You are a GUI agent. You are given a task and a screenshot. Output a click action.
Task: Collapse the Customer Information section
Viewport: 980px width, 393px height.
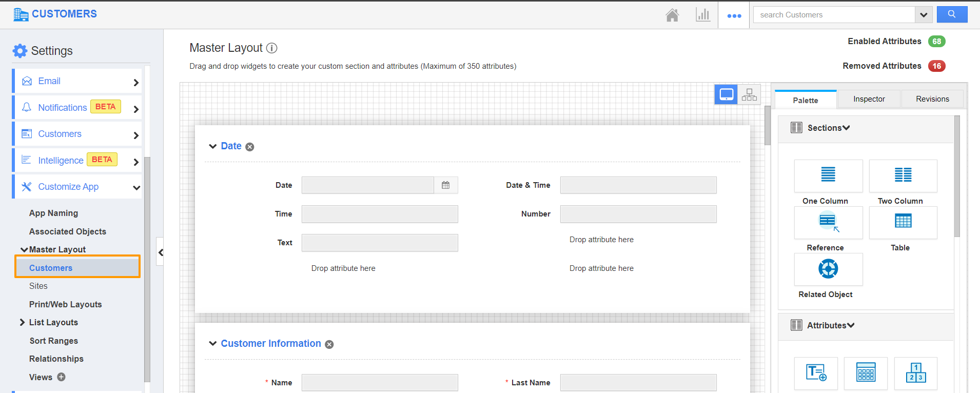pyautogui.click(x=213, y=344)
